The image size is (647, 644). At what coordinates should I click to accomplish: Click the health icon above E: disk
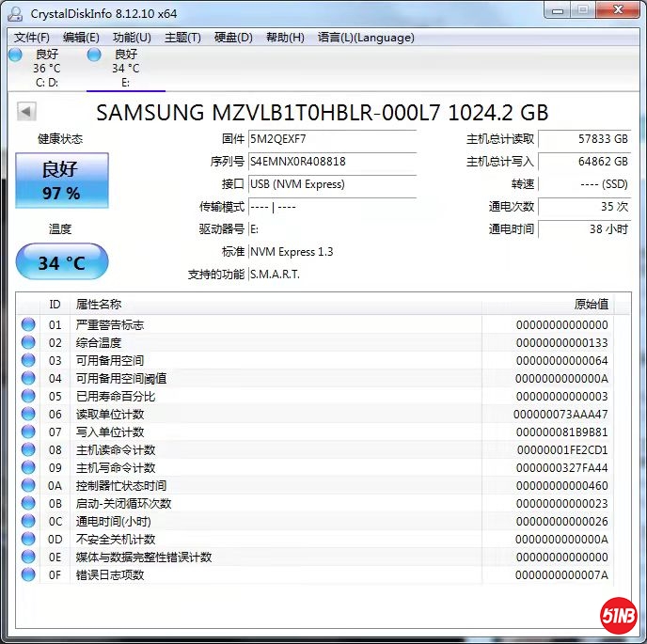(94, 55)
